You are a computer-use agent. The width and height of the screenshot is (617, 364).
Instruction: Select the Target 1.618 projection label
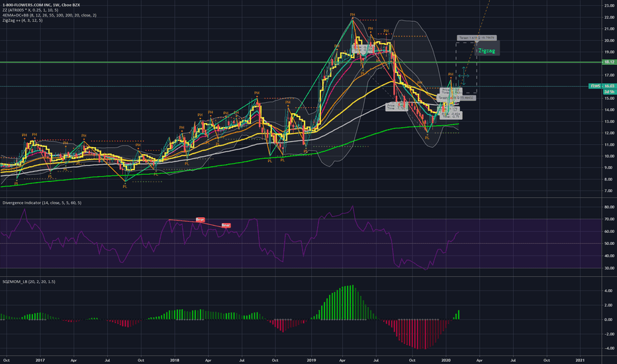coord(477,38)
